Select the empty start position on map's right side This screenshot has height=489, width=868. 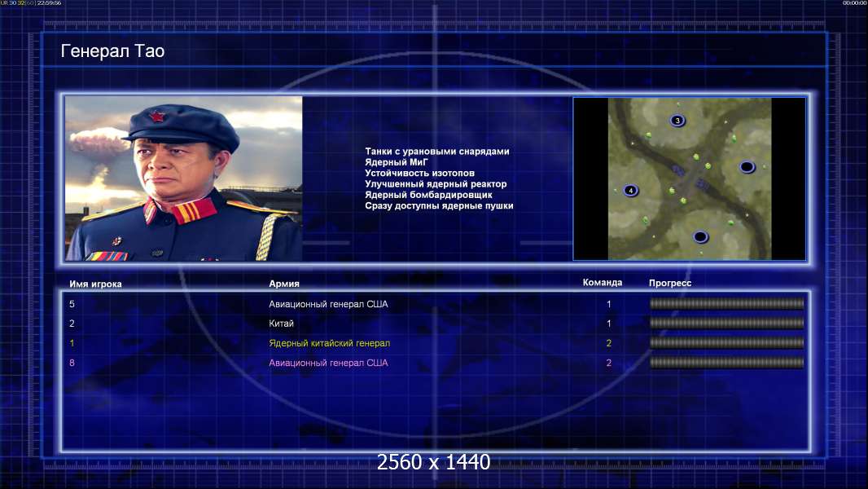pyautogui.click(x=747, y=166)
